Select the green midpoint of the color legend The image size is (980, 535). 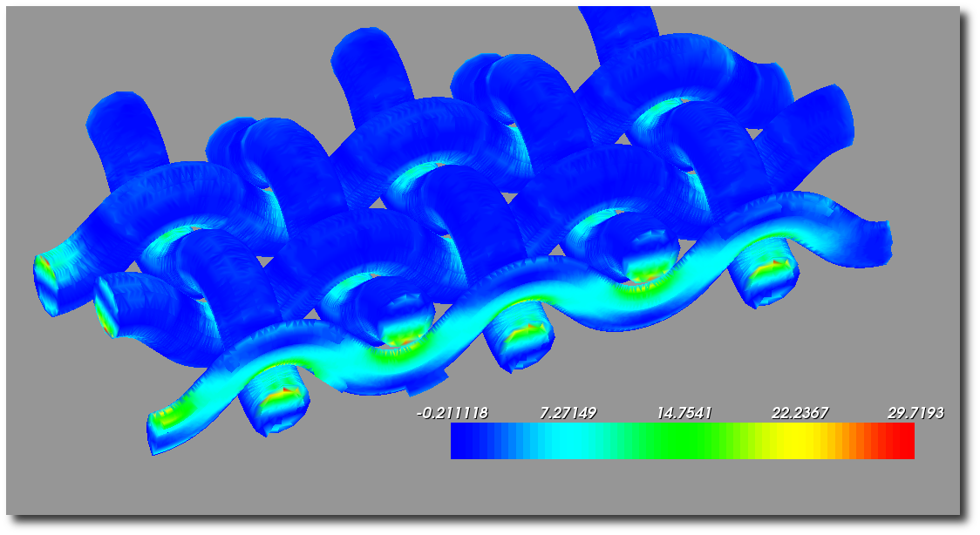[683, 441]
